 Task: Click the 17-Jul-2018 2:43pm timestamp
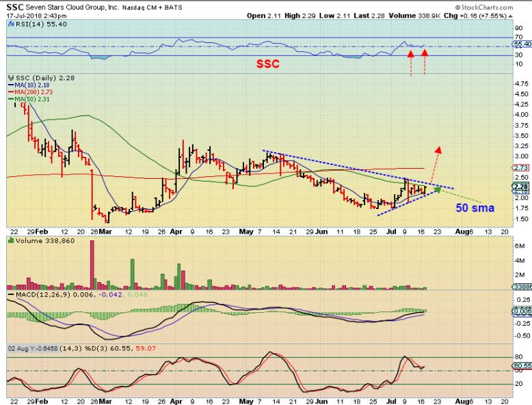pyautogui.click(x=36, y=16)
